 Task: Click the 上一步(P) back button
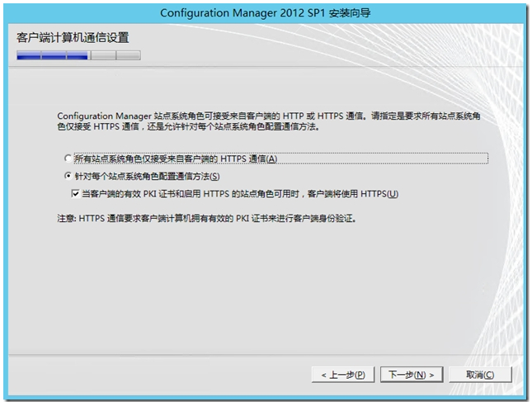point(343,375)
